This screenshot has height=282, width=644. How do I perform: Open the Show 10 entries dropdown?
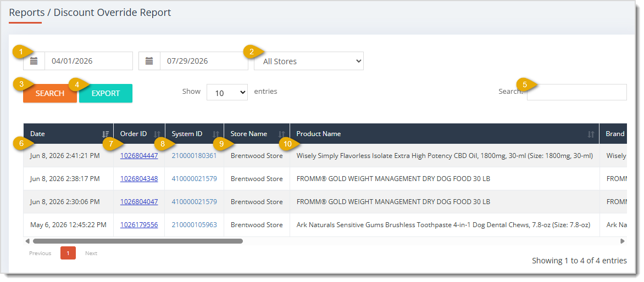pyautogui.click(x=227, y=92)
